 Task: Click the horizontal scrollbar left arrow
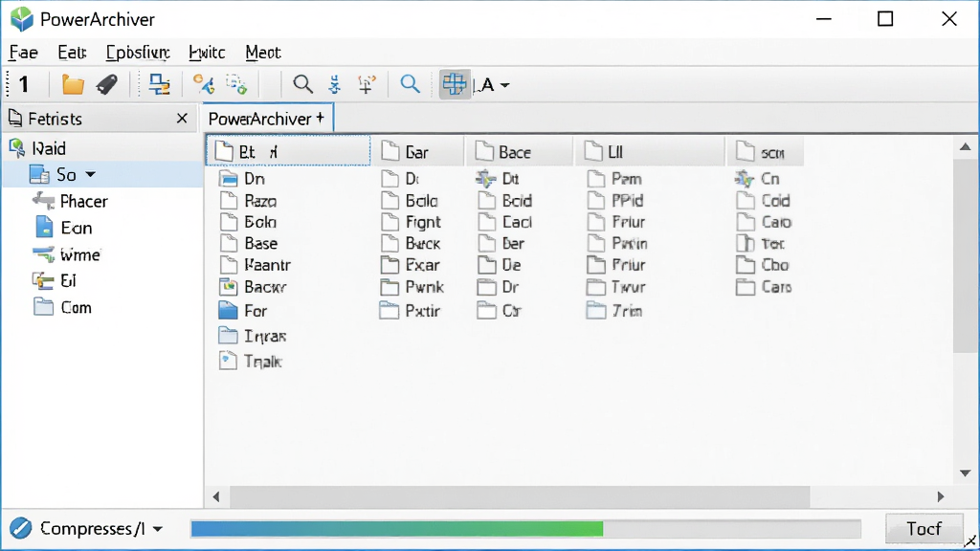[216, 496]
